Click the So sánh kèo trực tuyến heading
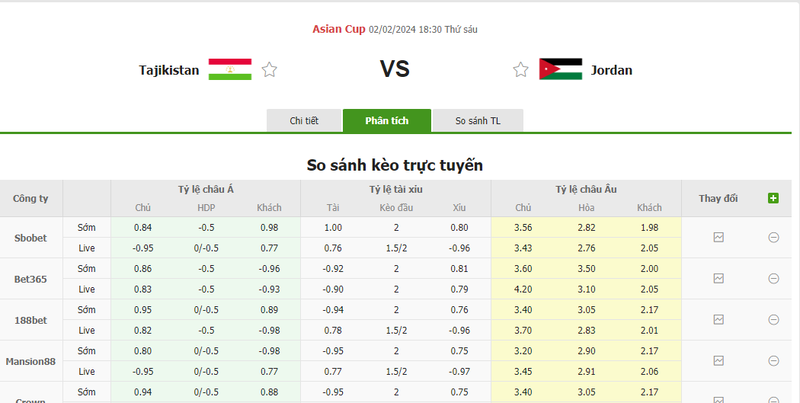 tap(394, 165)
